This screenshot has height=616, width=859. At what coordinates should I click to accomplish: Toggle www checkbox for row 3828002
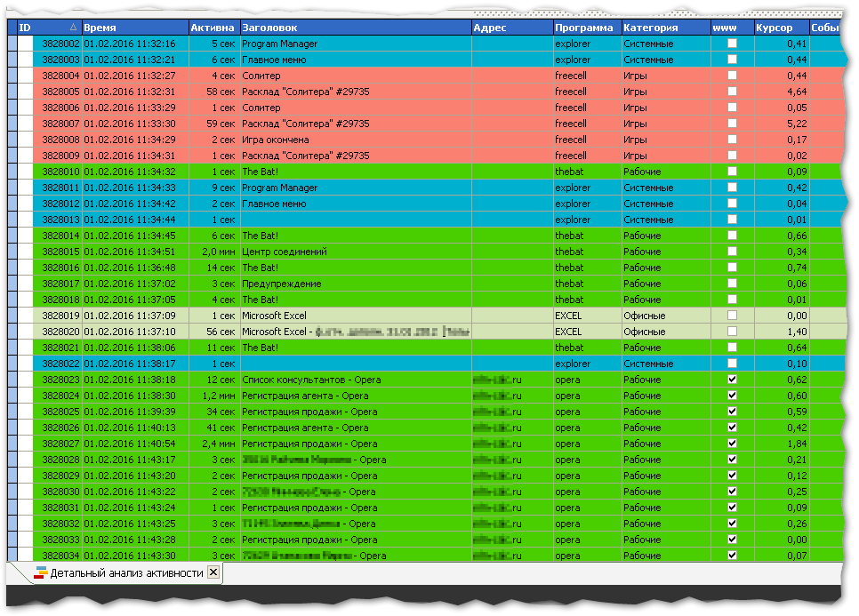click(x=732, y=44)
